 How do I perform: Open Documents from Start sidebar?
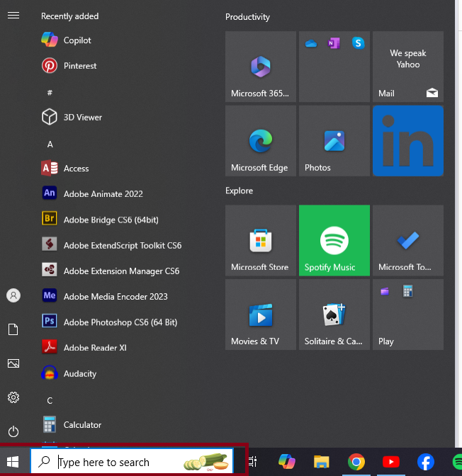coord(13,329)
